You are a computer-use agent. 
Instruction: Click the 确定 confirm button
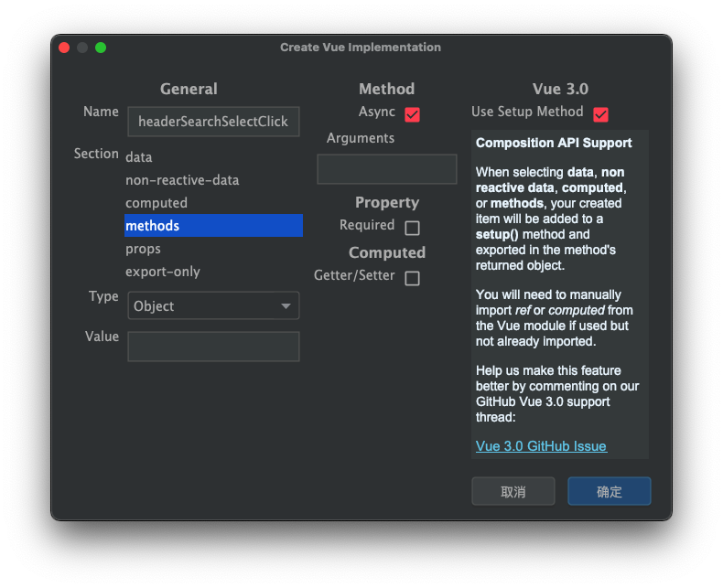[x=610, y=491]
